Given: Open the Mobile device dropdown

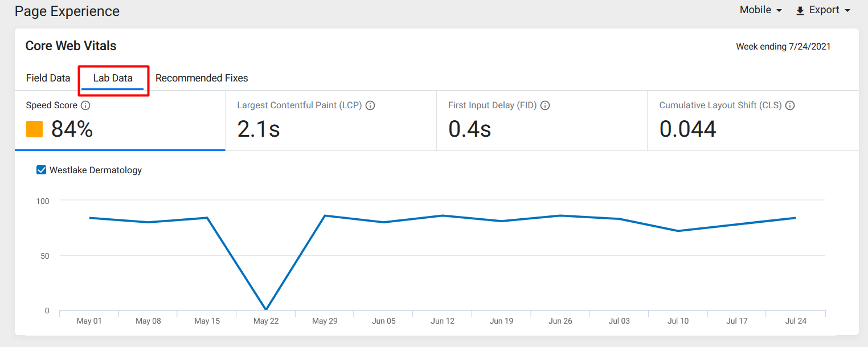Looking at the screenshot, I should 761,10.
